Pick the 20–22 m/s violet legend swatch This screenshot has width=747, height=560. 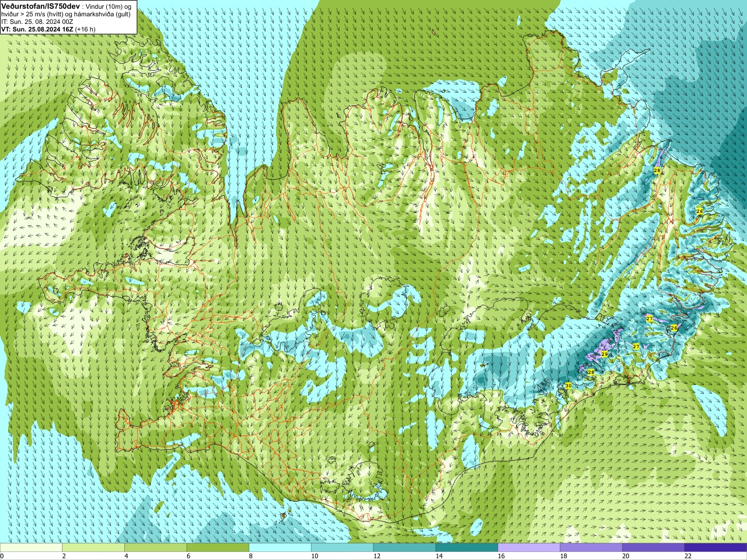click(x=654, y=548)
